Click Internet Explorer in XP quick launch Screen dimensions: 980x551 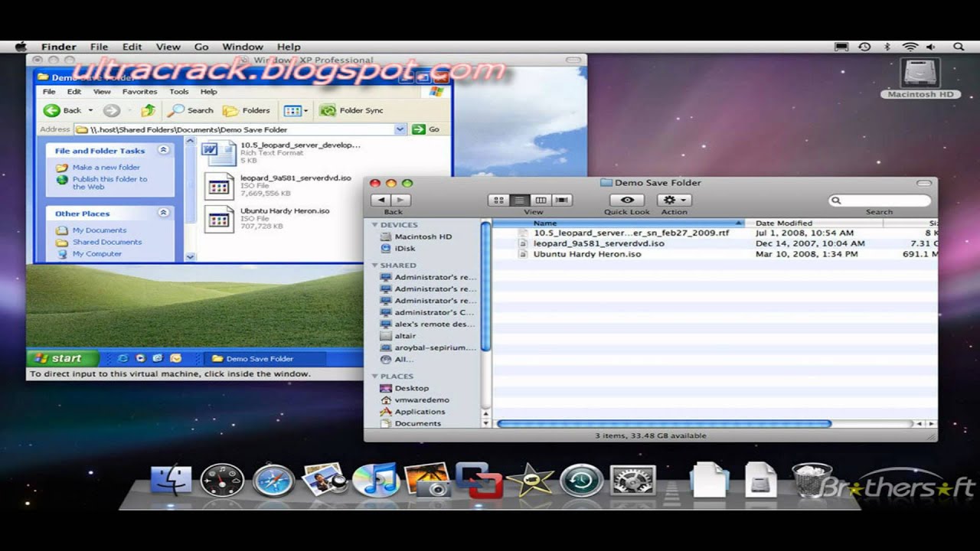pos(122,358)
